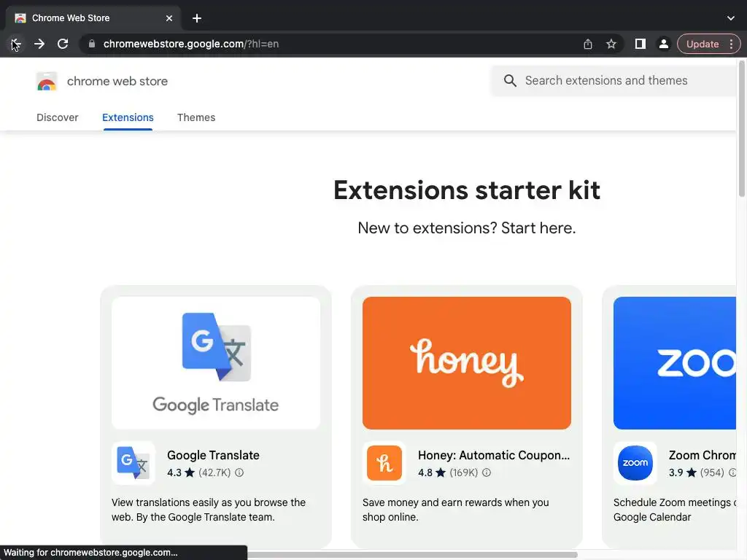Click 'New to extensions? Start here.' text

pyautogui.click(x=467, y=228)
